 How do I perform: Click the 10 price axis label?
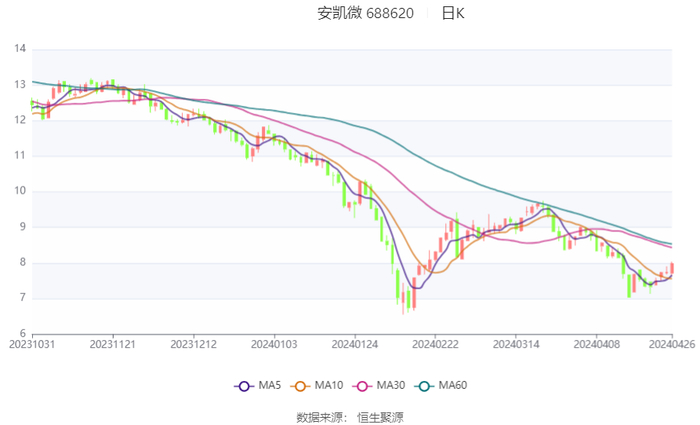[x=19, y=191]
